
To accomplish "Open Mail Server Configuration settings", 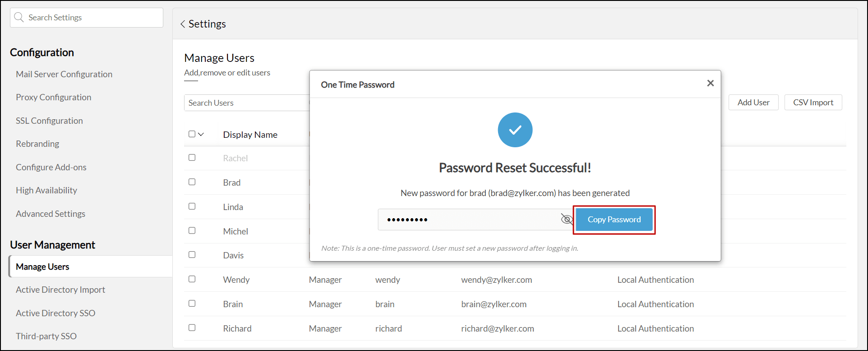I will (64, 74).
